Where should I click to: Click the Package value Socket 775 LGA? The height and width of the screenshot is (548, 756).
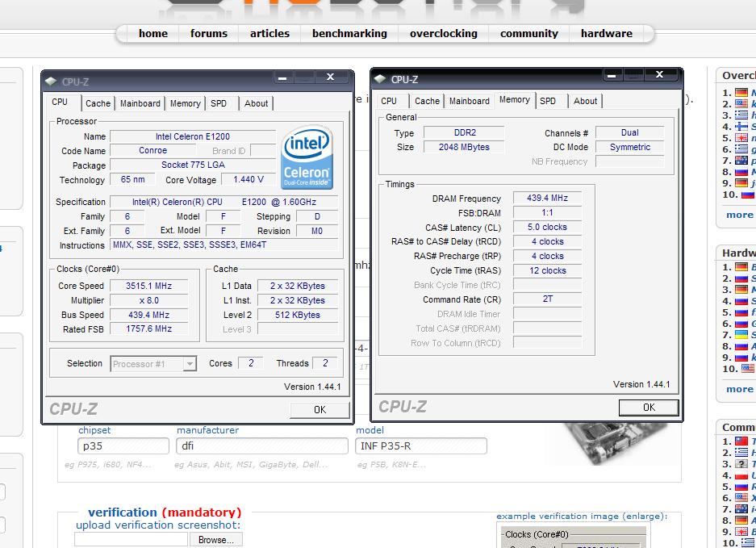point(193,165)
